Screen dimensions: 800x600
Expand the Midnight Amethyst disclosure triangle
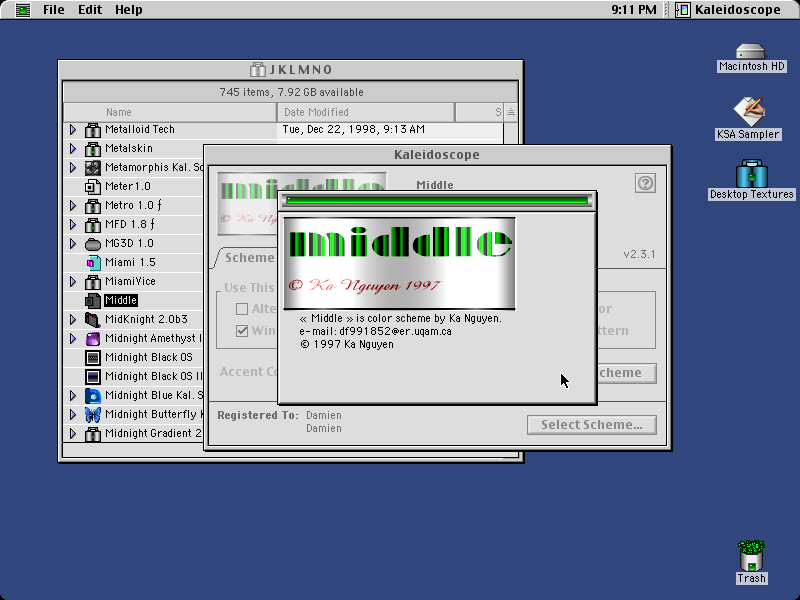[72, 338]
